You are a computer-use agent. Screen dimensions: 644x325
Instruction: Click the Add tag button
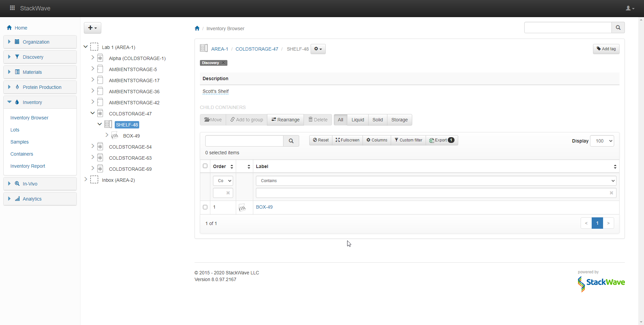coord(606,49)
